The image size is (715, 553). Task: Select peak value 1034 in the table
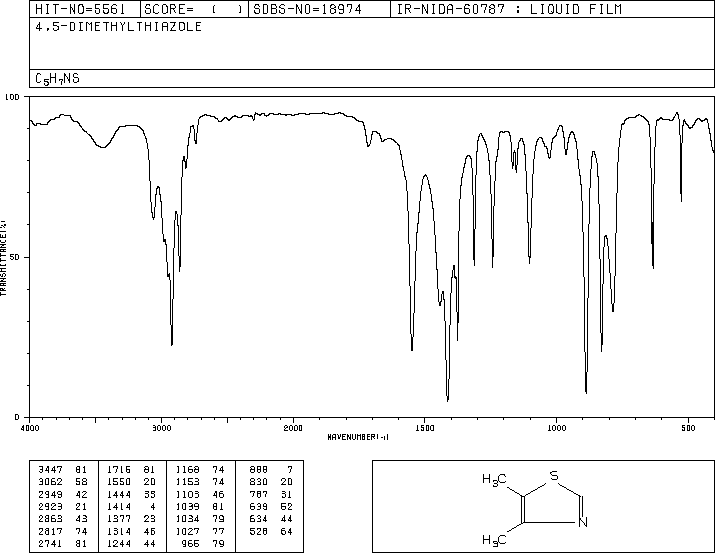pos(187,519)
